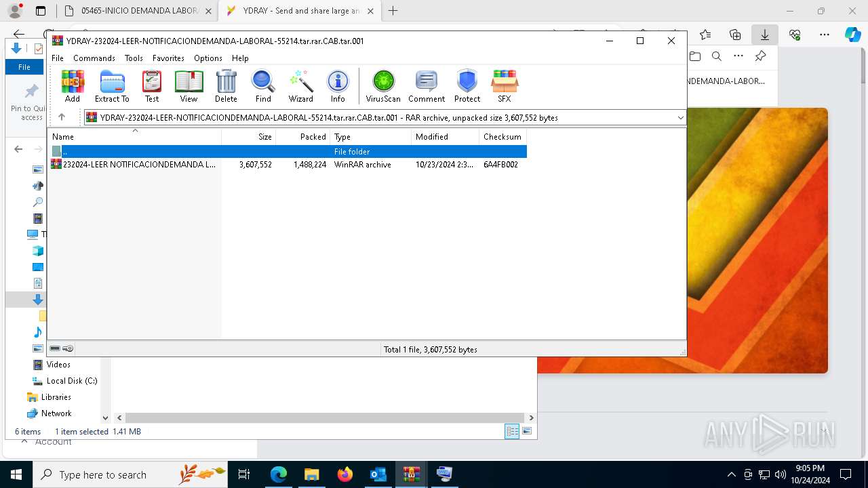Open downloads folder icon in Edge panel
Screen dimensions: 868x488
coord(695,56)
